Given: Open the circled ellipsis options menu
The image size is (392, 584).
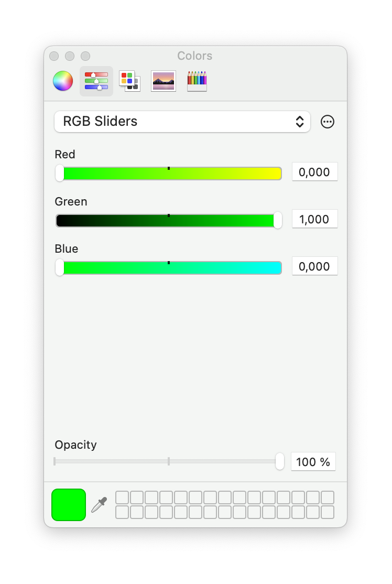Looking at the screenshot, I should [x=328, y=122].
